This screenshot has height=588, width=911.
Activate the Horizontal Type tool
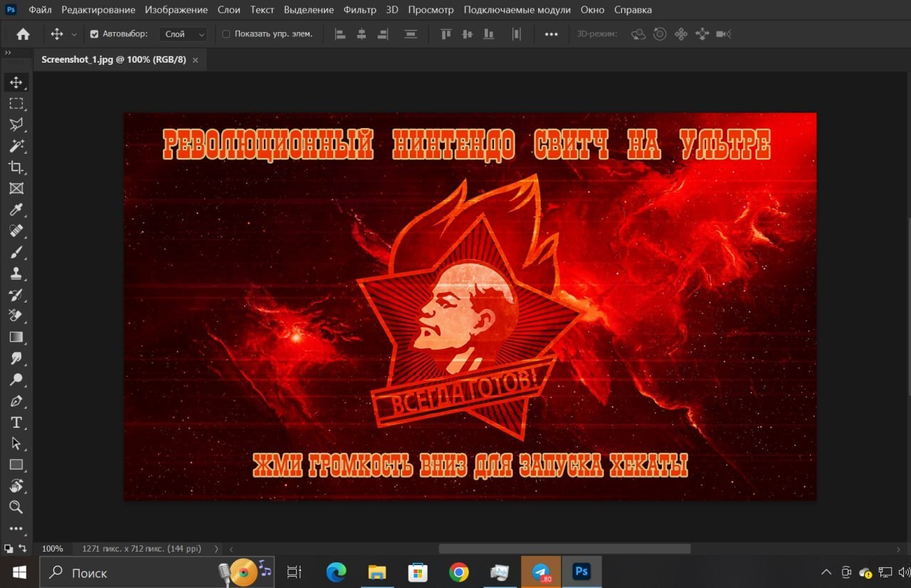pos(16,422)
